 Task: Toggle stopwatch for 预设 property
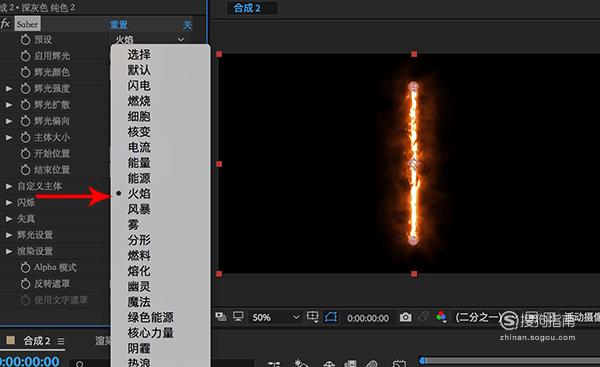[x=25, y=39]
